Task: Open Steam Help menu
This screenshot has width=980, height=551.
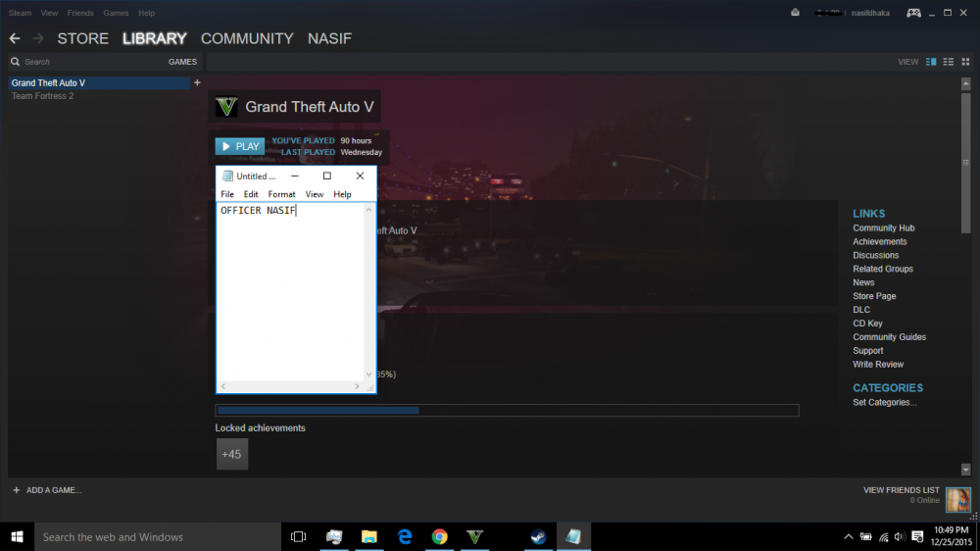Action: (146, 13)
